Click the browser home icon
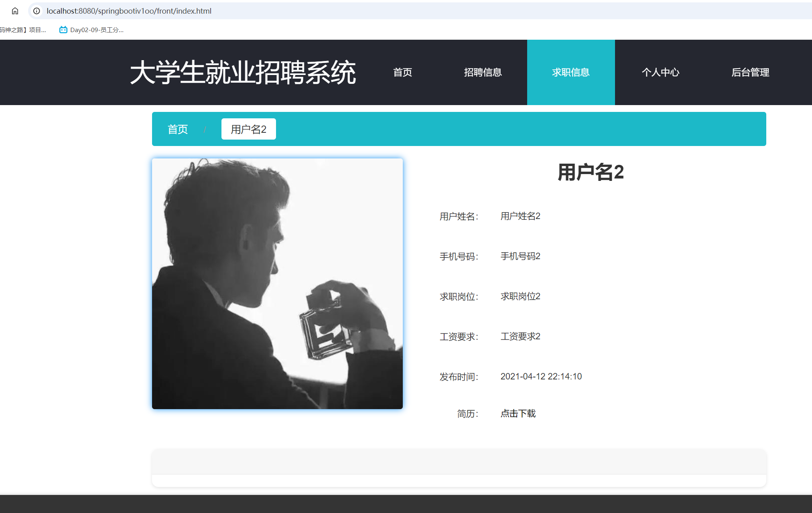 pyautogui.click(x=15, y=11)
